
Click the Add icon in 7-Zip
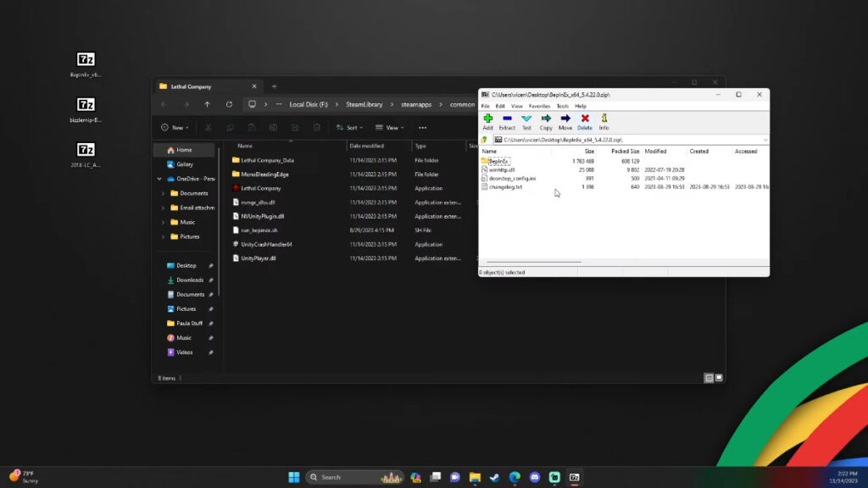coord(487,119)
